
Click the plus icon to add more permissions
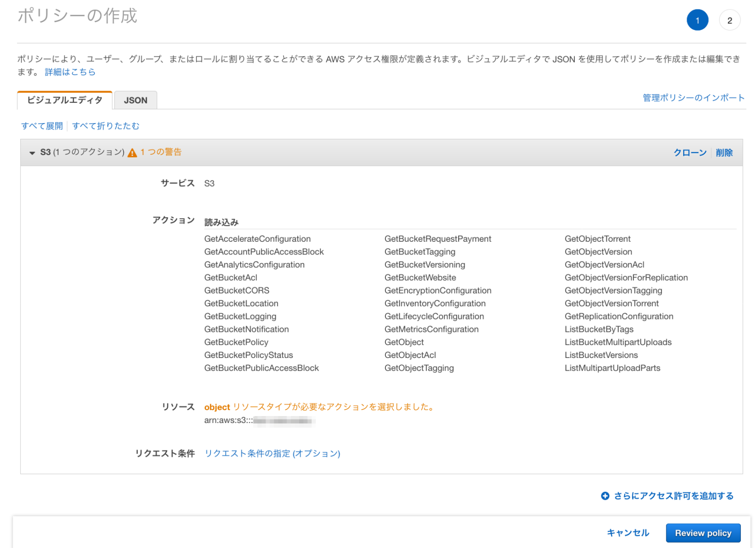pos(605,496)
